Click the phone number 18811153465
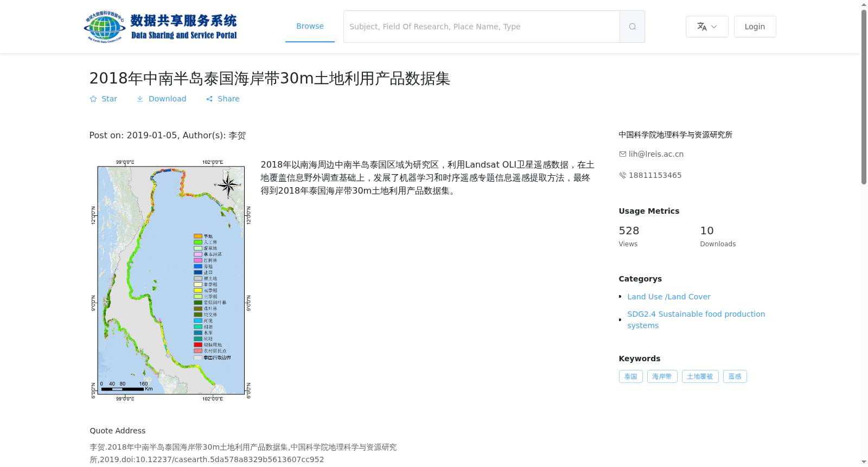Viewport: 868px width, 467px height. coord(655,175)
